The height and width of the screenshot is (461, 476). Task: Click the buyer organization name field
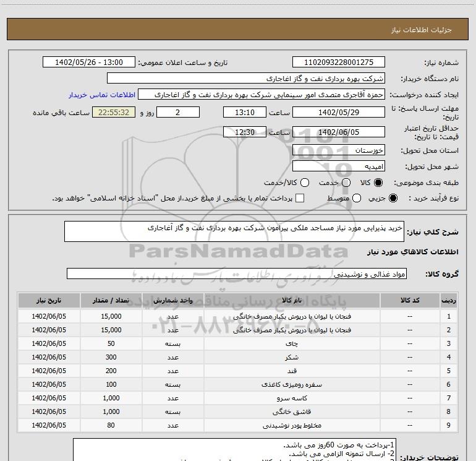246,79
